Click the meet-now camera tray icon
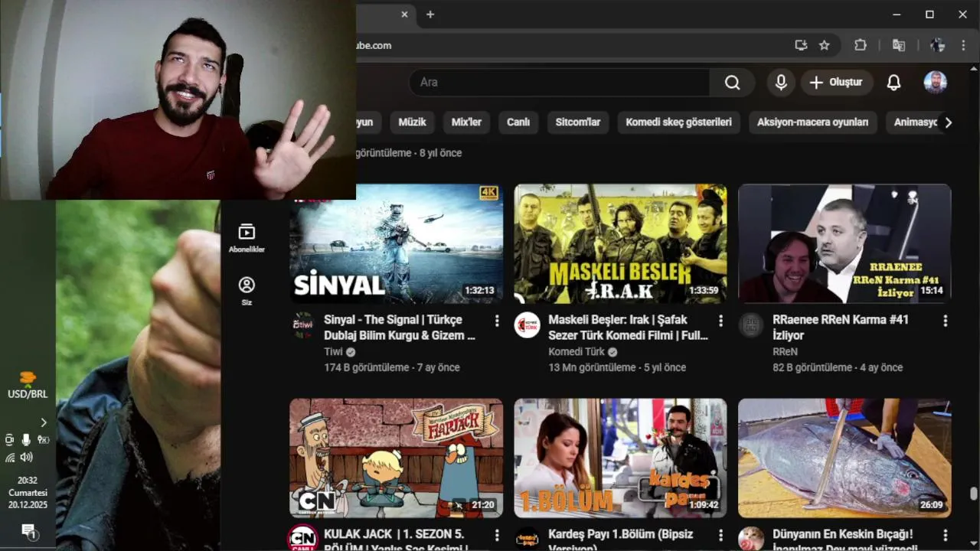The width and height of the screenshot is (980, 551). (9, 439)
